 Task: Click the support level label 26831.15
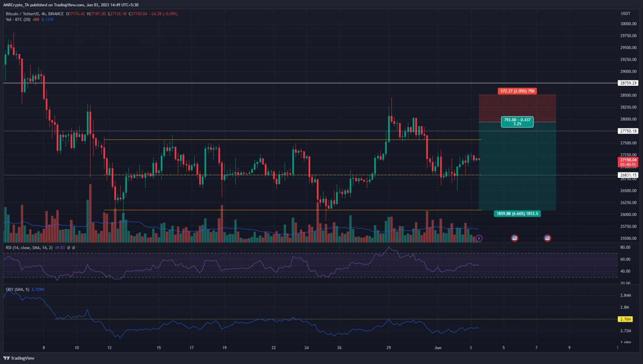coord(628,174)
